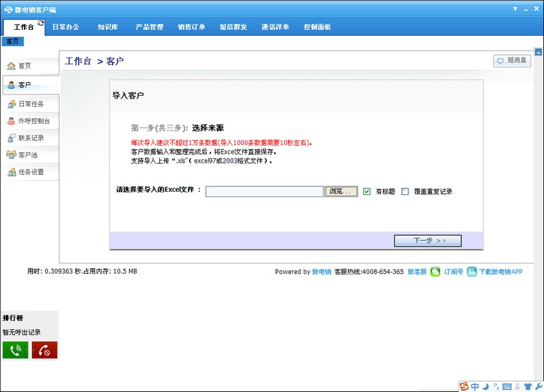Open the 通话详单 menu tab
This screenshot has height=392, width=544.
(275, 27)
